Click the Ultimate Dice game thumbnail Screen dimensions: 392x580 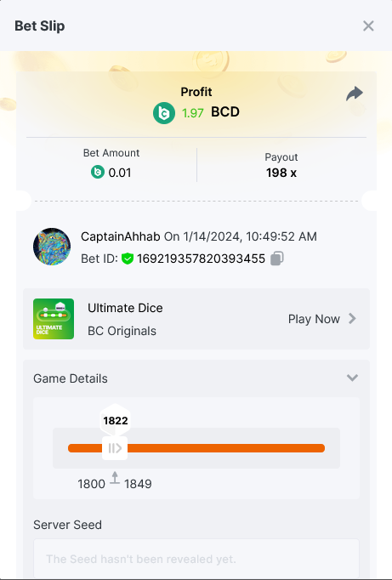[x=54, y=319]
